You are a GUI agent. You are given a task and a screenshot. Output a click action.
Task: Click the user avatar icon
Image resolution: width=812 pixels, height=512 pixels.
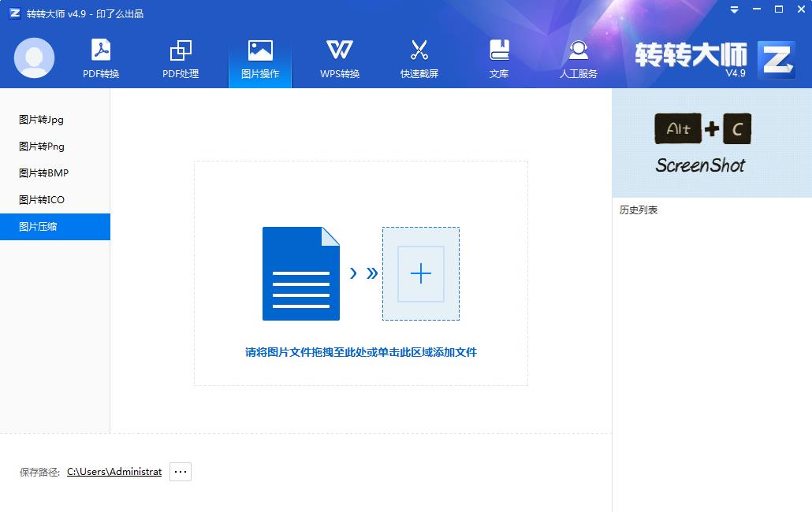[33, 58]
